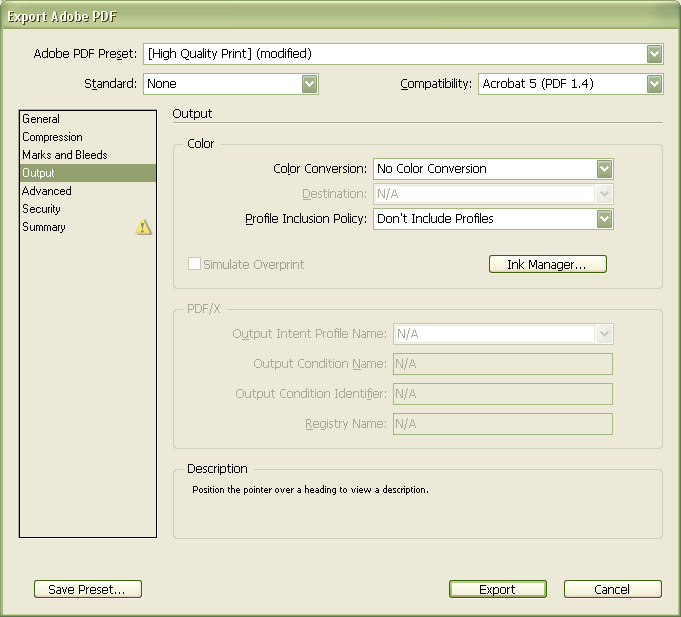This screenshot has height=617, width=681.
Task: Click the Output Condition Name field
Action: pos(503,364)
